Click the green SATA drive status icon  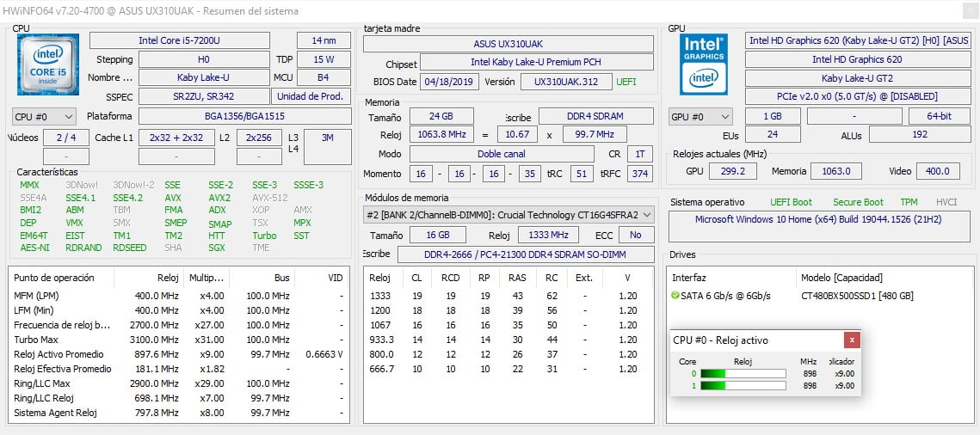click(675, 296)
